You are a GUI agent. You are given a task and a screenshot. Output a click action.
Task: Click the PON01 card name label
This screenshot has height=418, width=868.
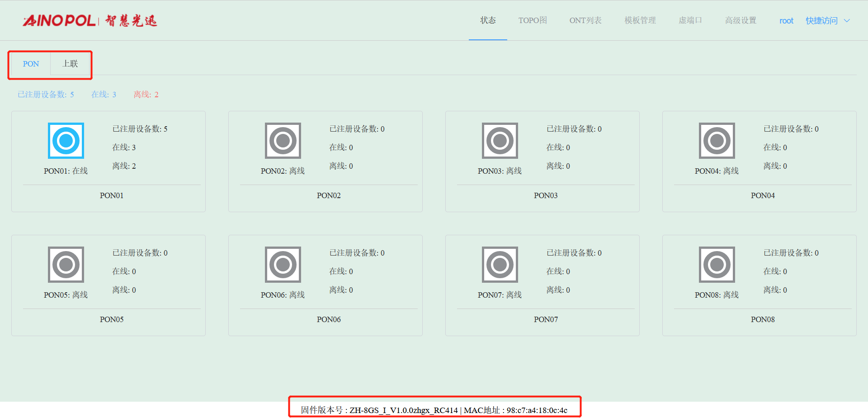pos(112,195)
